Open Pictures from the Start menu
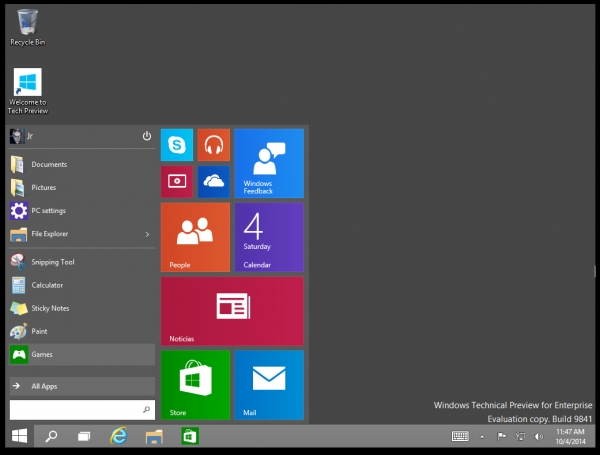 click(82, 188)
